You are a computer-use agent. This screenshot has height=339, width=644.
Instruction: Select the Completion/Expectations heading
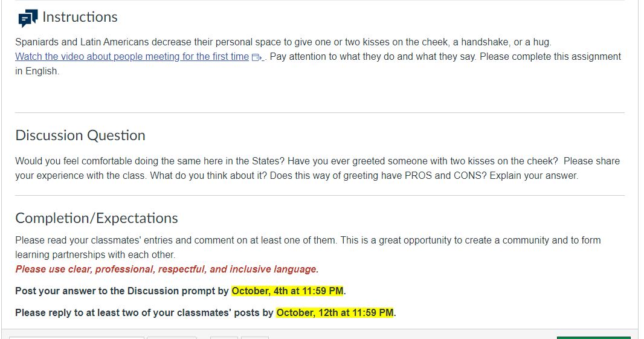(x=97, y=218)
